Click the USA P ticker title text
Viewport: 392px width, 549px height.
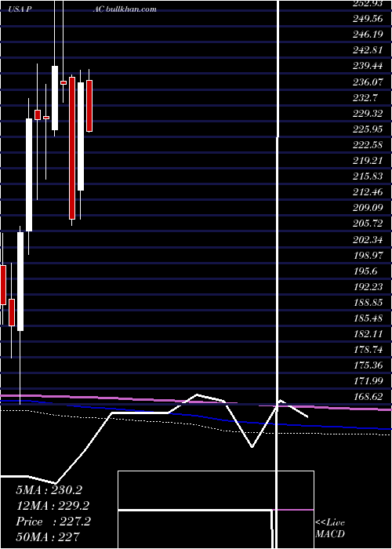coord(20,9)
